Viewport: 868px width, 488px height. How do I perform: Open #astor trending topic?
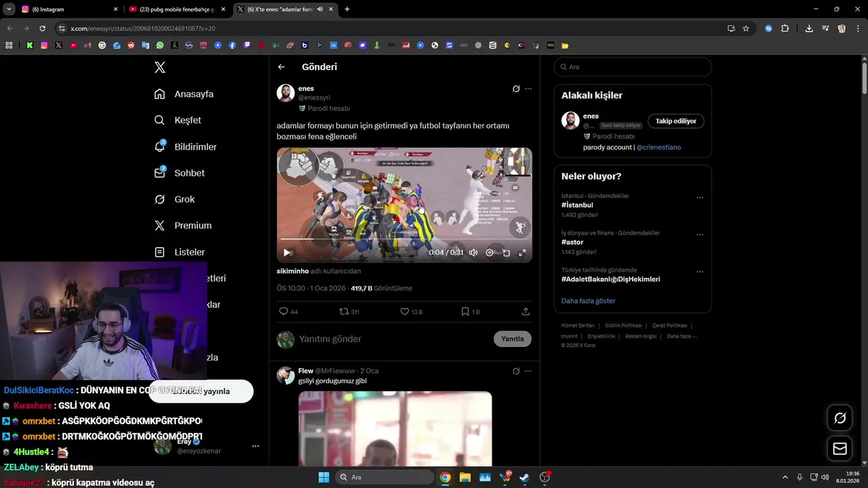pos(574,242)
